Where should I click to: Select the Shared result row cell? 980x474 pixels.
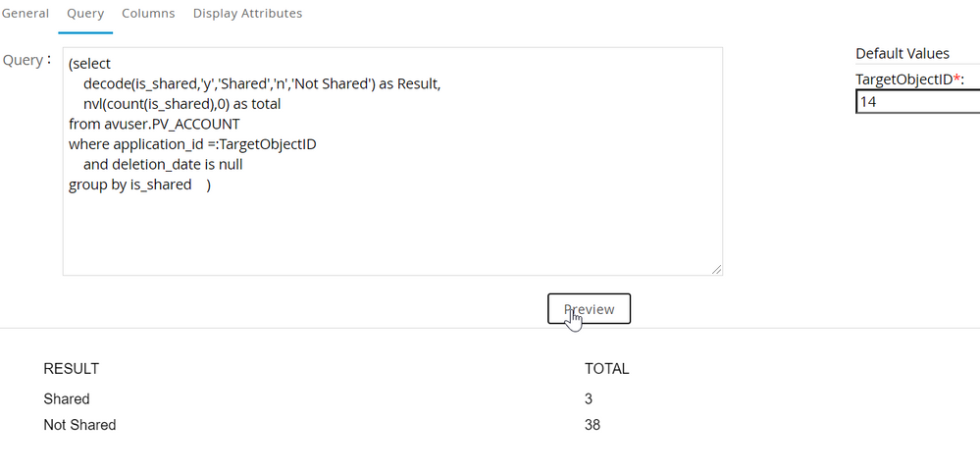click(67, 399)
